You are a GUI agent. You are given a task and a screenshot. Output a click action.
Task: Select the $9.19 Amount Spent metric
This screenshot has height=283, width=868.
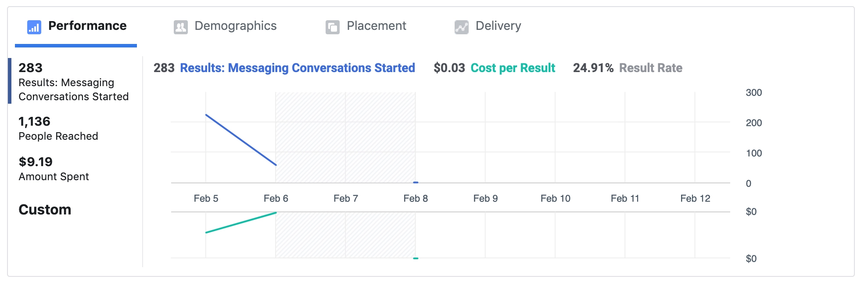point(54,169)
